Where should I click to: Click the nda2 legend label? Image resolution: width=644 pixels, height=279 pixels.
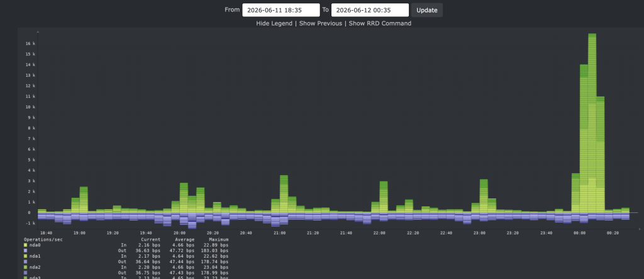point(35,267)
